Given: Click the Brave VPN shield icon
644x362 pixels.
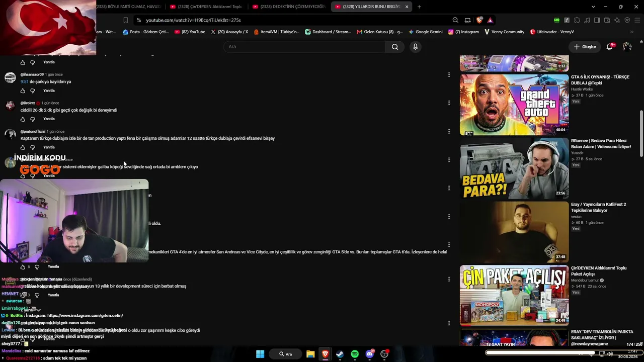Looking at the screenshot, I should pyautogui.click(x=627, y=20).
